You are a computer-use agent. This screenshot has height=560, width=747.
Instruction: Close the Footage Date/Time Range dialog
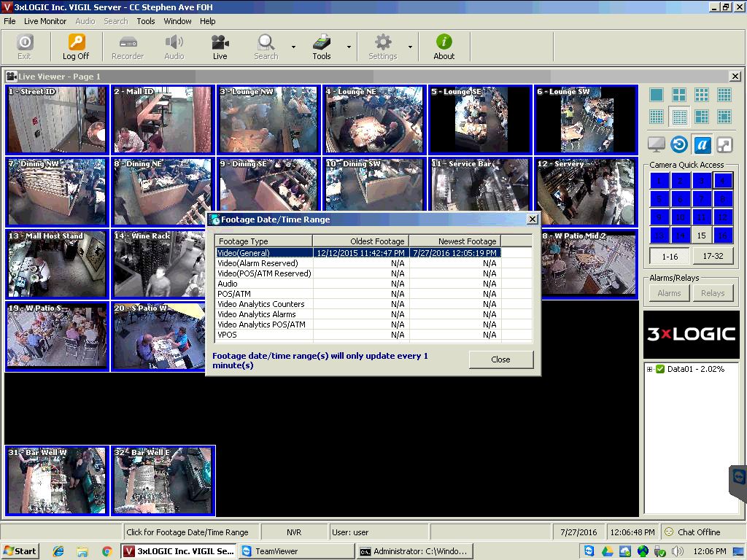500,359
